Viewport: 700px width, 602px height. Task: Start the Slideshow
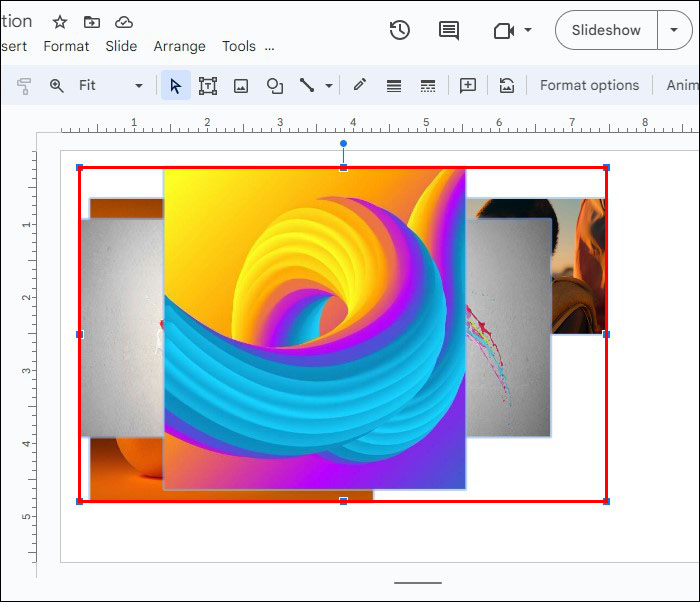tap(606, 30)
